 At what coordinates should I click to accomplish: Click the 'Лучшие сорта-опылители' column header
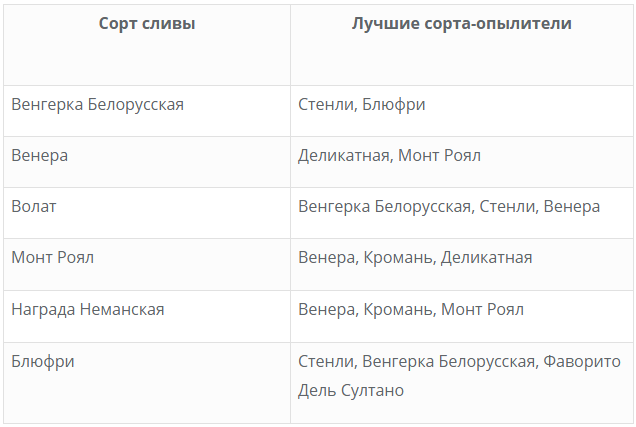pyautogui.click(x=462, y=24)
